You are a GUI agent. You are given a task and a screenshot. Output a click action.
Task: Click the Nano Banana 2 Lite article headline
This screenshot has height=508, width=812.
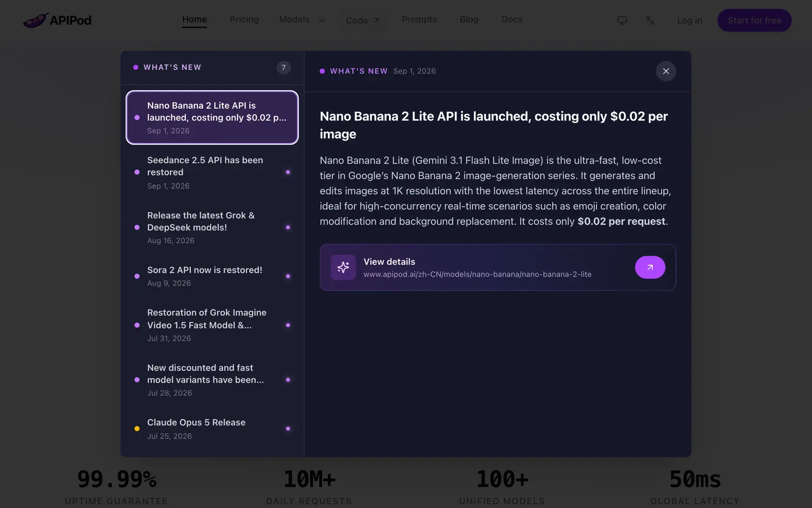tap(494, 125)
